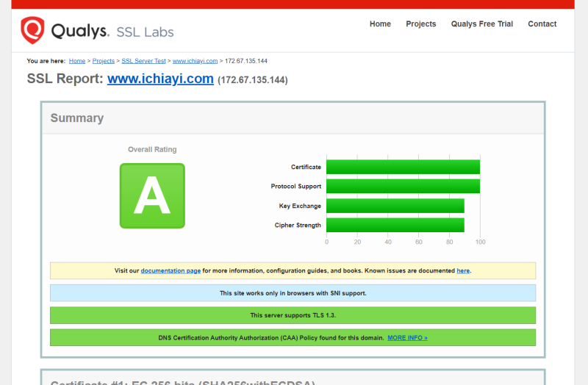Click the 'SSL Report:' heading text
The height and width of the screenshot is (385, 588).
click(x=65, y=79)
